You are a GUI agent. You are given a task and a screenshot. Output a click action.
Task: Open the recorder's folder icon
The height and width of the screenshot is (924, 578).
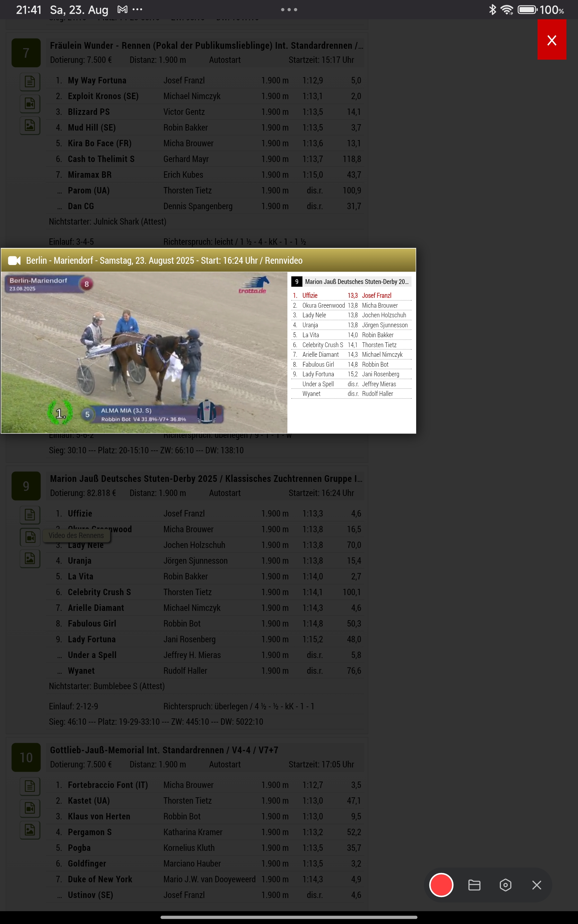[x=474, y=885]
